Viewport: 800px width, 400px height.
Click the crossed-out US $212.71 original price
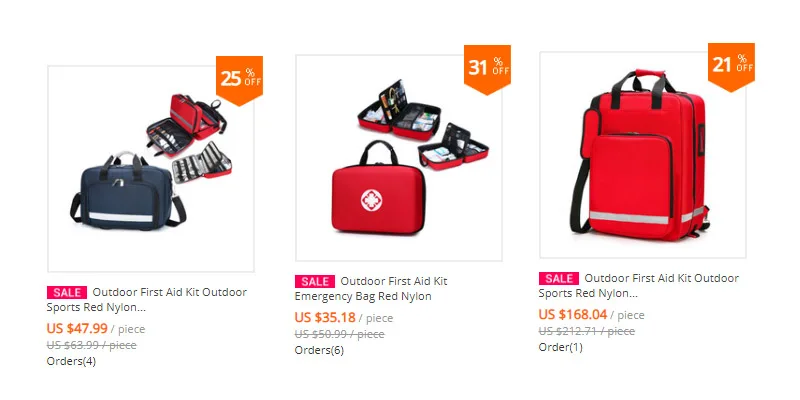[x=587, y=331]
